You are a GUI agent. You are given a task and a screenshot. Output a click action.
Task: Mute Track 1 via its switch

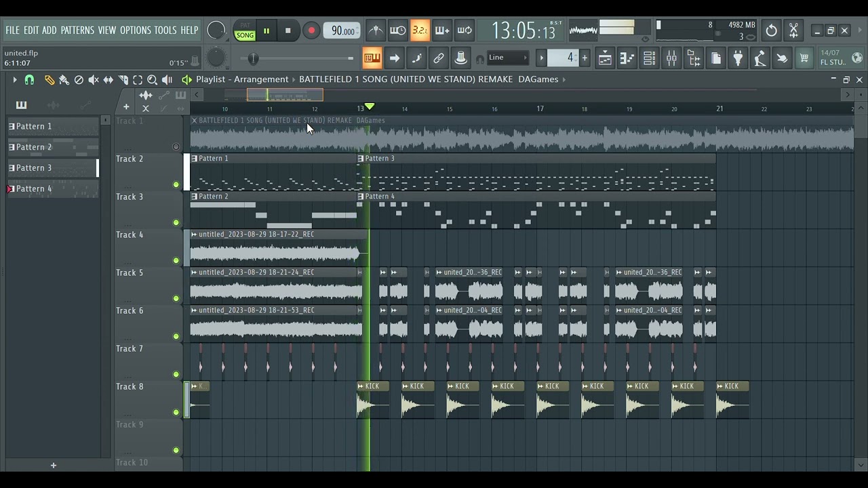[x=176, y=146]
